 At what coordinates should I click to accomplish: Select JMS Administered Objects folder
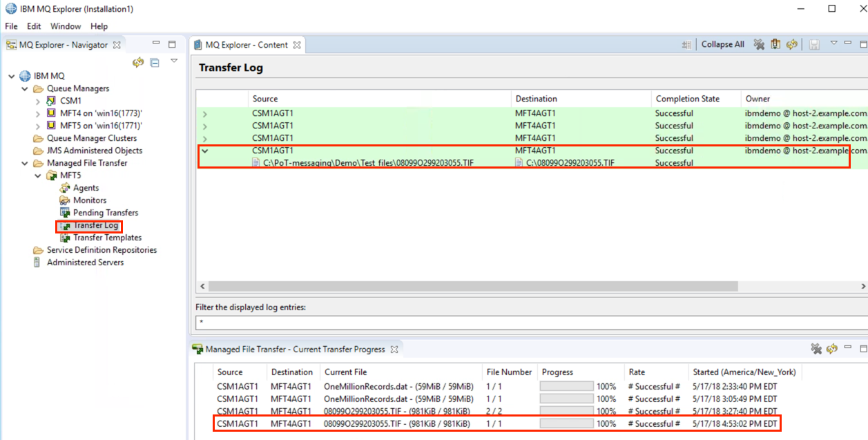pyautogui.click(x=95, y=151)
